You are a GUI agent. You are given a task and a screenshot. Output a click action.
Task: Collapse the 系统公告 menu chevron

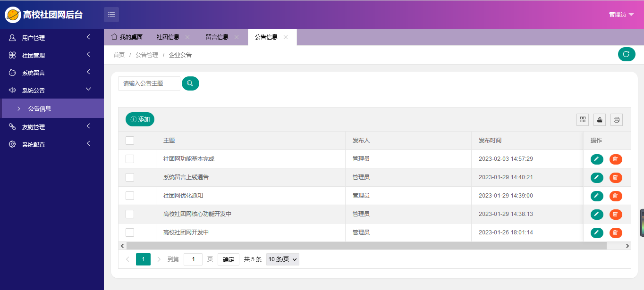point(88,89)
